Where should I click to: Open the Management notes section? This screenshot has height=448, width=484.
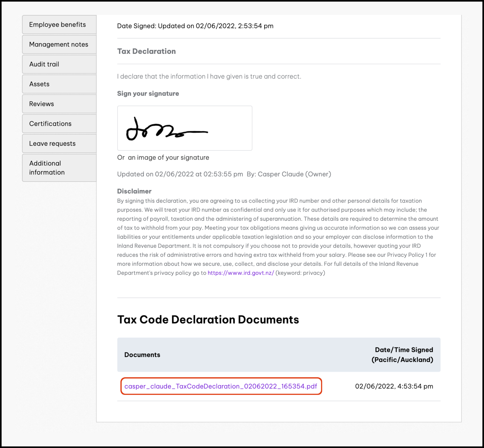tap(59, 44)
